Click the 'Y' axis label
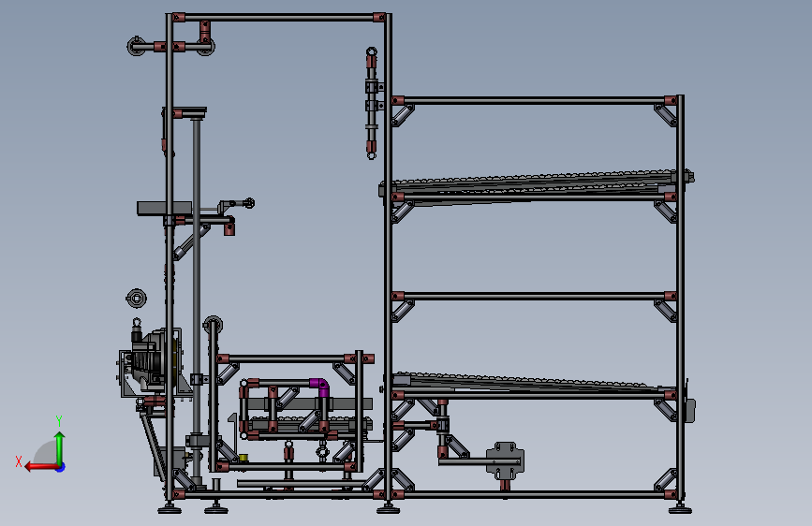 click(59, 421)
